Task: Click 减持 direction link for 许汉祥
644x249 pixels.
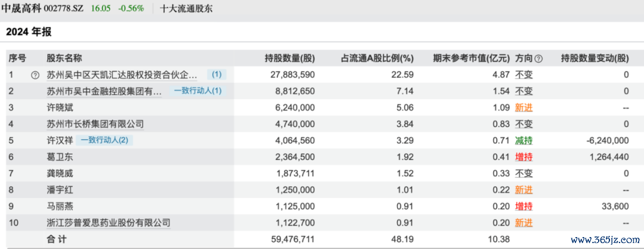Action: 524,140
